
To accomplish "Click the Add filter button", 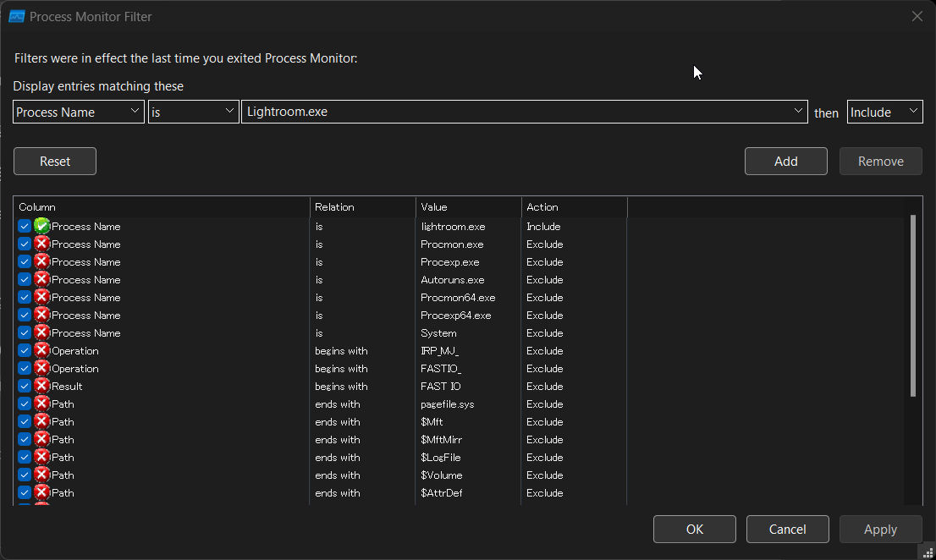I will 785,161.
